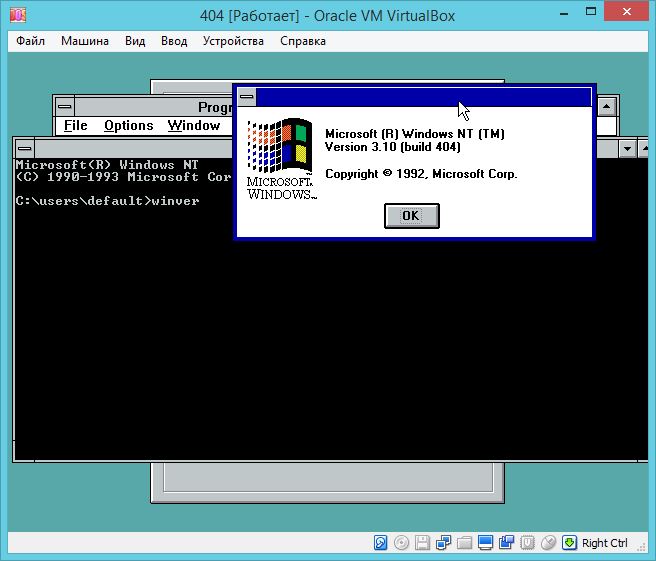Minimize the VirtualBox window
The width and height of the screenshot is (656, 561).
[x=564, y=13]
